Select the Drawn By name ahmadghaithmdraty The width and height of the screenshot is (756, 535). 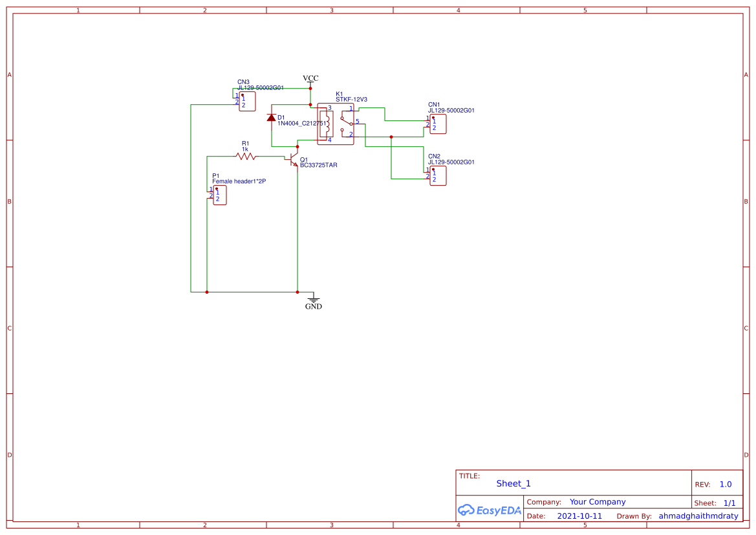point(698,516)
